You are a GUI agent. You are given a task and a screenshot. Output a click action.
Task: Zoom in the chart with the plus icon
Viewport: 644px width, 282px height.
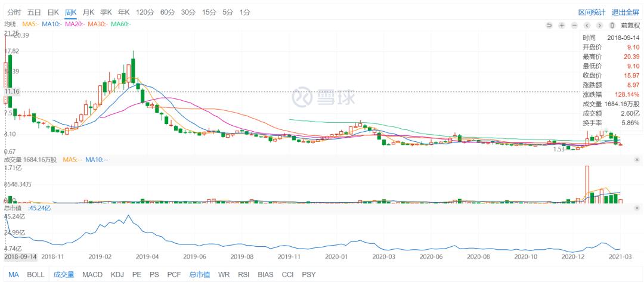pyautogui.click(x=562, y=26)
